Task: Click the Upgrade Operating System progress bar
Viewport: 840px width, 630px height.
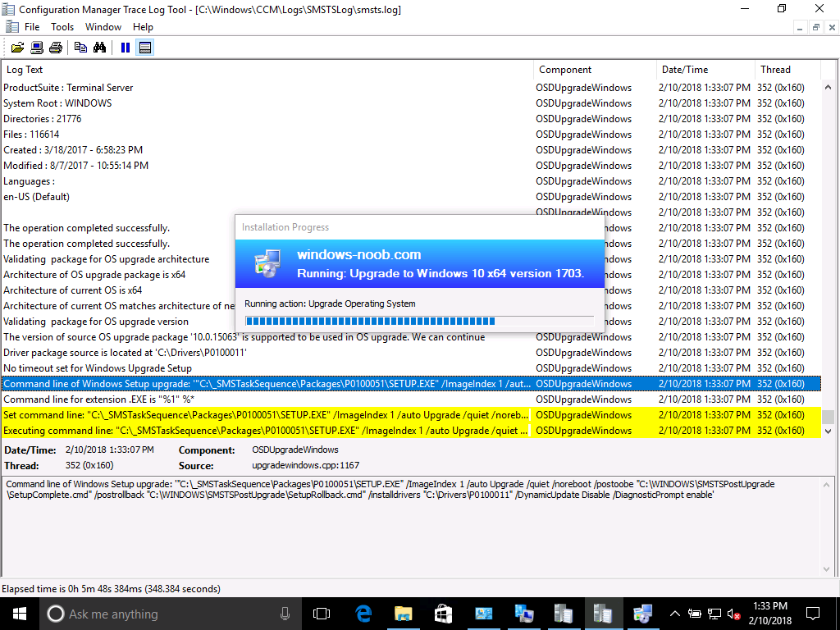Action: point(419,321)
